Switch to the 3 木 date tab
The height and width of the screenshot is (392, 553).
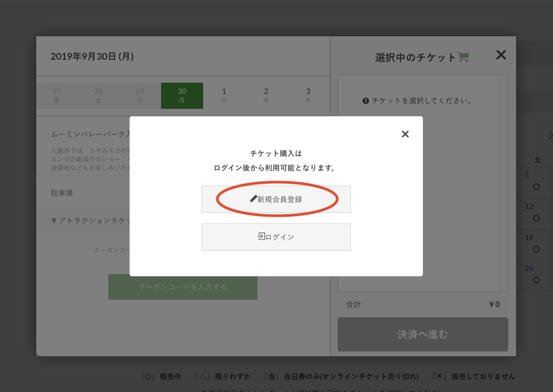click(x=308, y=95)
